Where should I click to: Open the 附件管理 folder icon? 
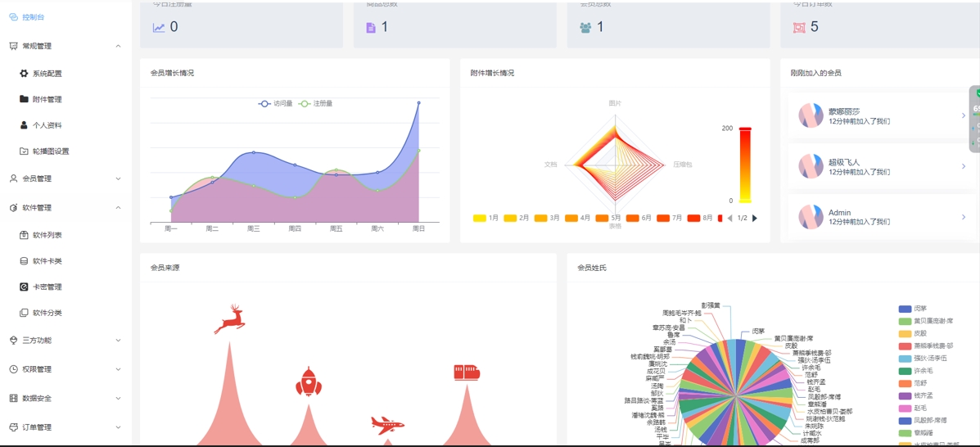tap(24, 99)
